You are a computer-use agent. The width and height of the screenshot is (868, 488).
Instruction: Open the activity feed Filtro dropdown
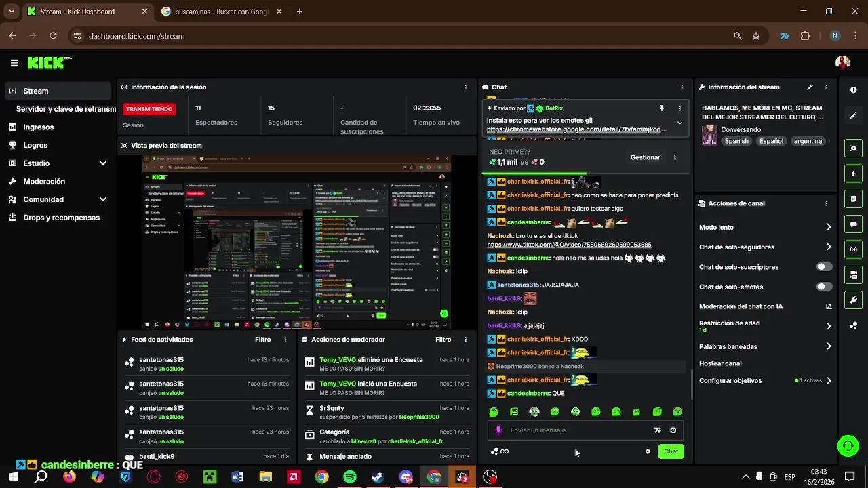[x=262, y=340]
